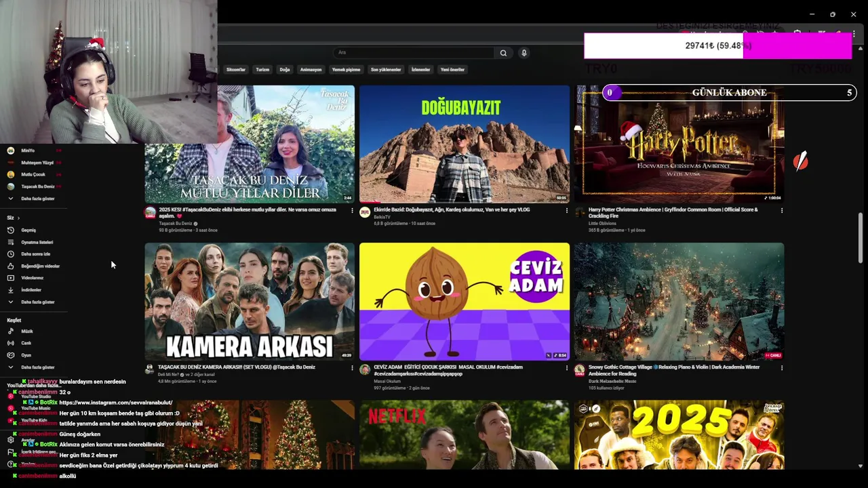Screen dimensions: 868x488
Task: Play the Ceviz Adam thumbnail
Action: tap(465, 302)
